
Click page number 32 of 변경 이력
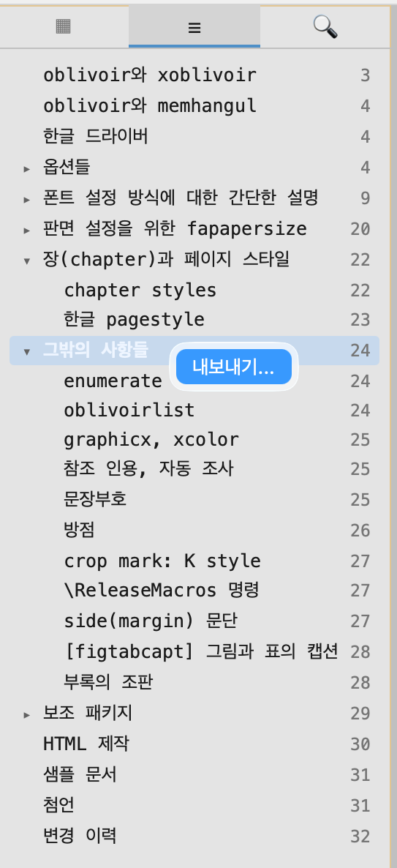tap(360, 836)
